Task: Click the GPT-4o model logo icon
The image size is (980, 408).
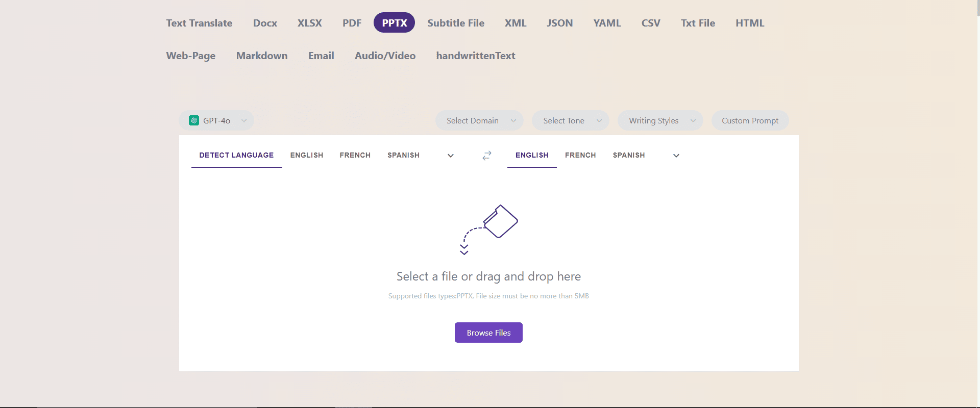Action: click(x=194, y=120)
